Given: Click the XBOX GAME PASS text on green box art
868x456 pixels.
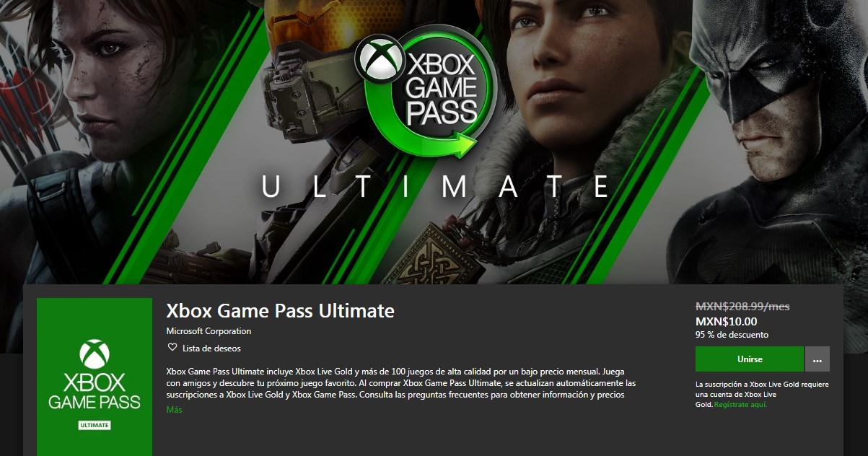Looking at the screenshot, I should coord(95,391).
